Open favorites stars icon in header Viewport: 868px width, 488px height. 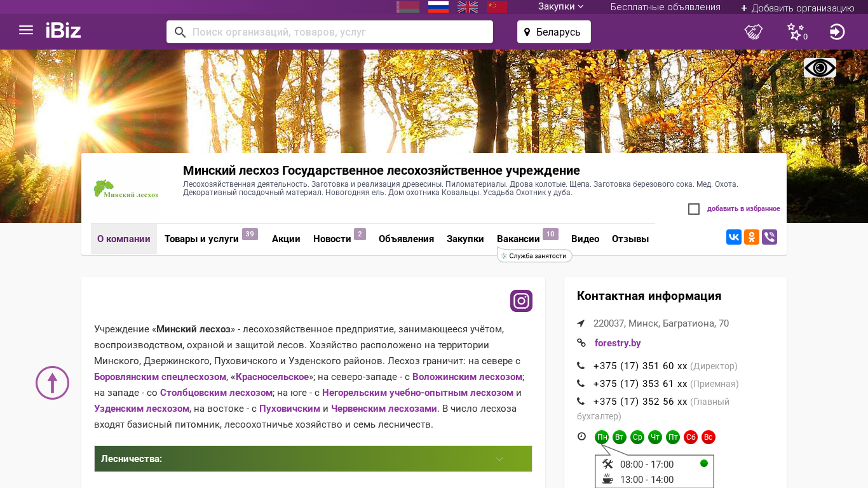tap(796, 32)
